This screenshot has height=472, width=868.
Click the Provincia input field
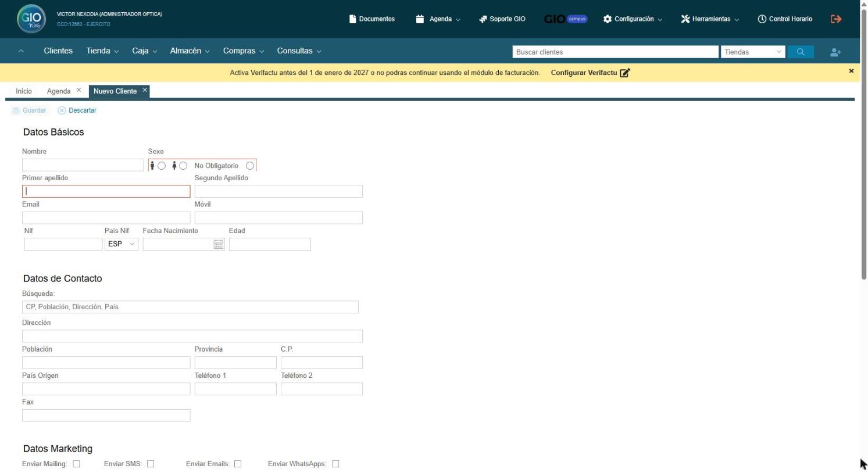point(235,363)
